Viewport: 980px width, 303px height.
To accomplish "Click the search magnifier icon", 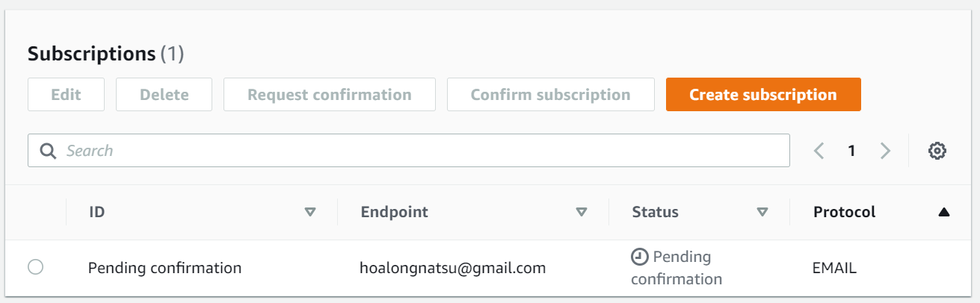I will click(x=49, y=151).
